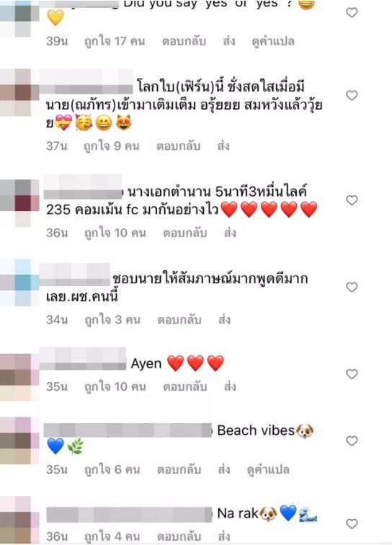This screenshot has width=392, height=545.
Task: Reply to the Na rak comment
Action: [179, 536]
